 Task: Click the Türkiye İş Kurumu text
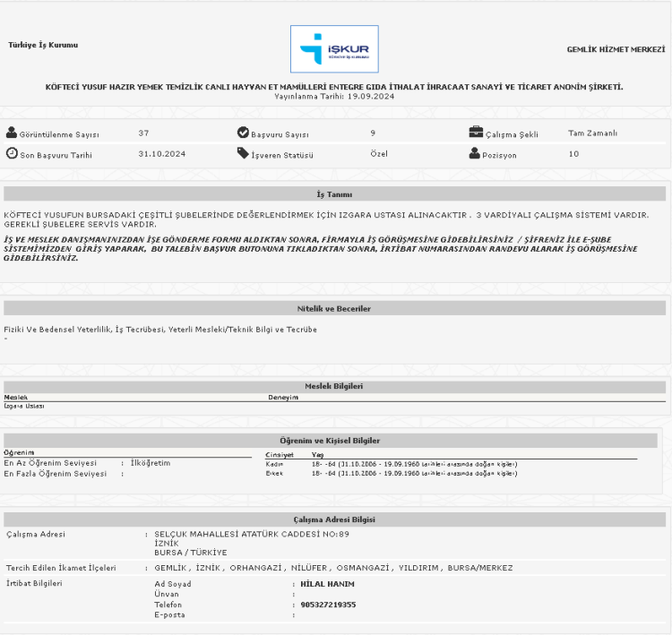[43, 45]
